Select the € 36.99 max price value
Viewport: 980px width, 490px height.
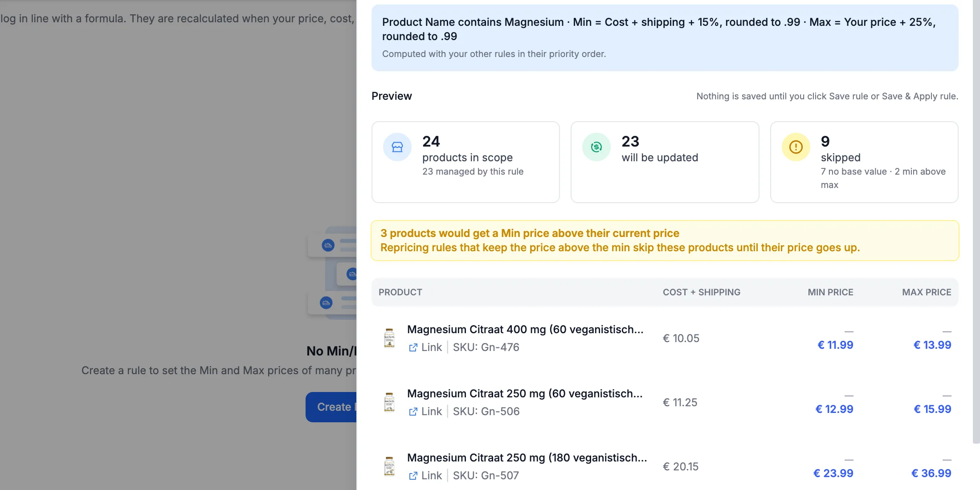pos(931,473)
